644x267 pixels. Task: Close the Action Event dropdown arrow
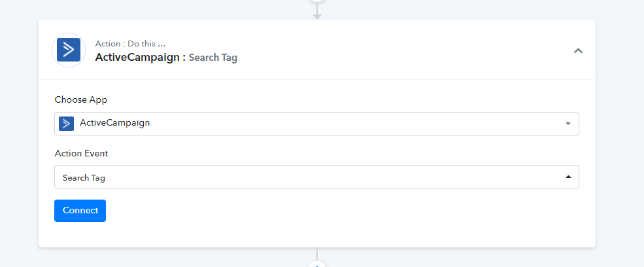point(568,177)
